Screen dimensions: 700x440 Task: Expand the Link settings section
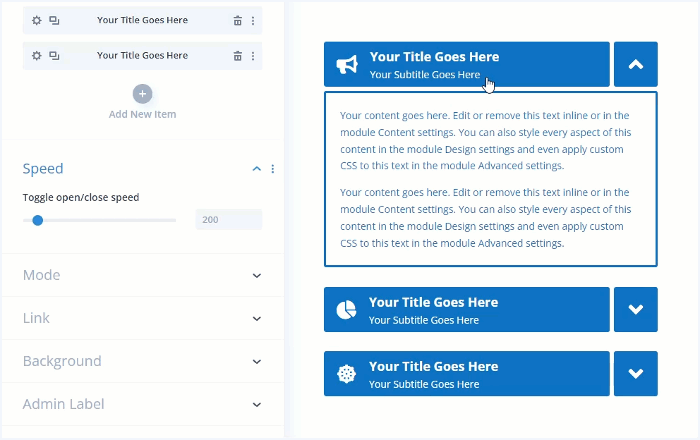point(256,319)
